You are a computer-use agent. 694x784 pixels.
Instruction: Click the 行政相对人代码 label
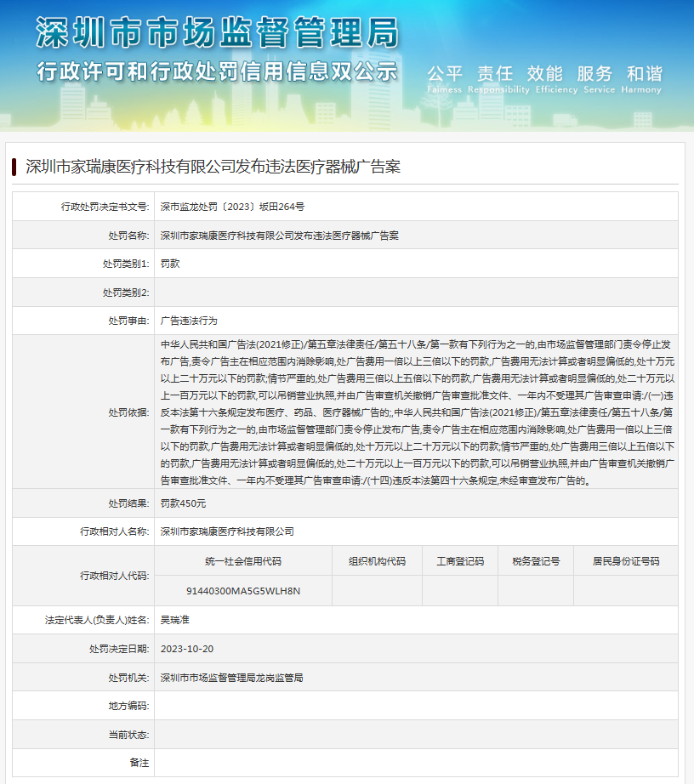115,576
